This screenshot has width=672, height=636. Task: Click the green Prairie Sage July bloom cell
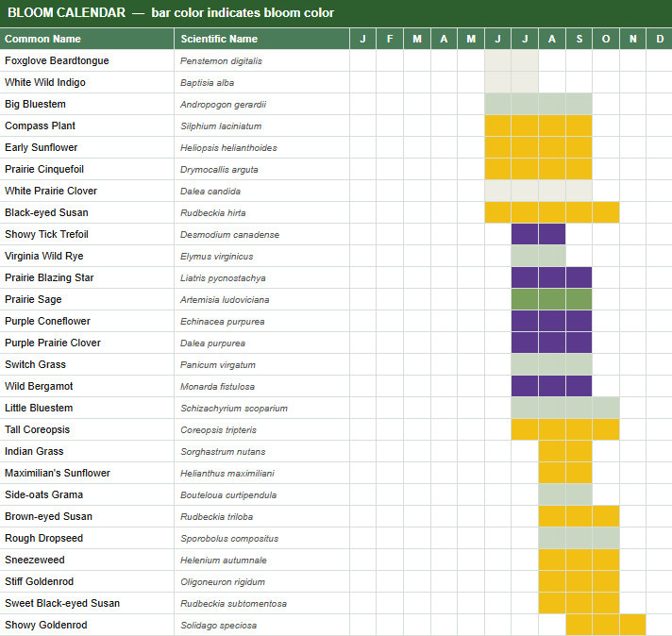click(525, 299)
